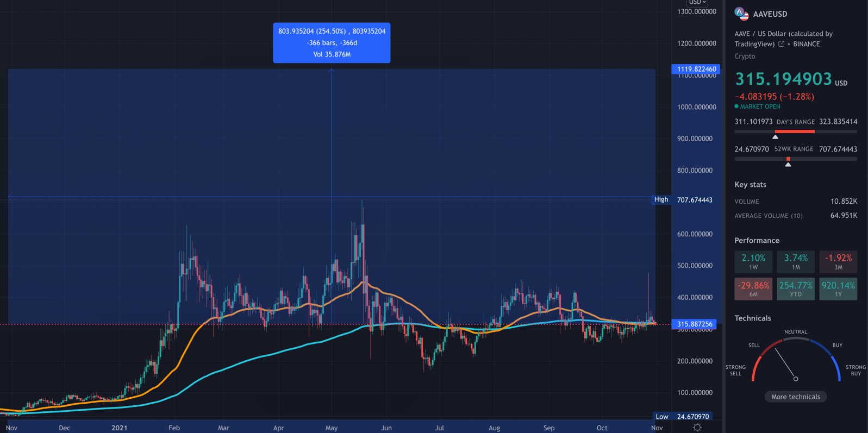Select the YTD performance tile showing 254.77%

pos(796,289)
